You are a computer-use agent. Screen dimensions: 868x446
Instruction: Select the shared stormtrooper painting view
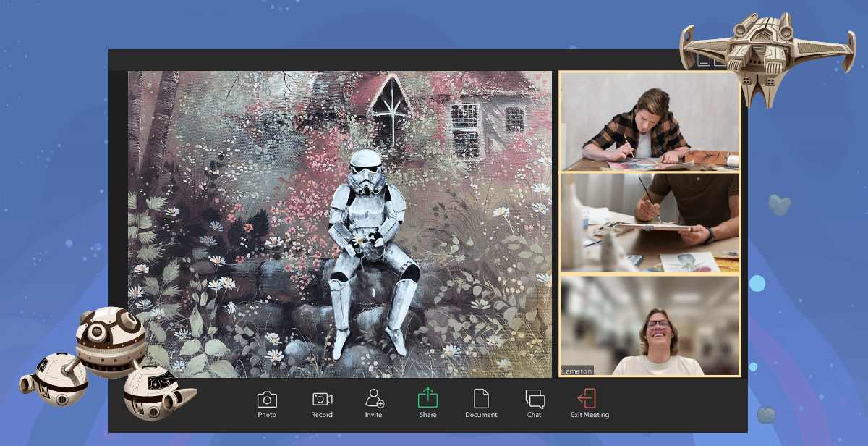pyautogui.click(x=340, y=224)
